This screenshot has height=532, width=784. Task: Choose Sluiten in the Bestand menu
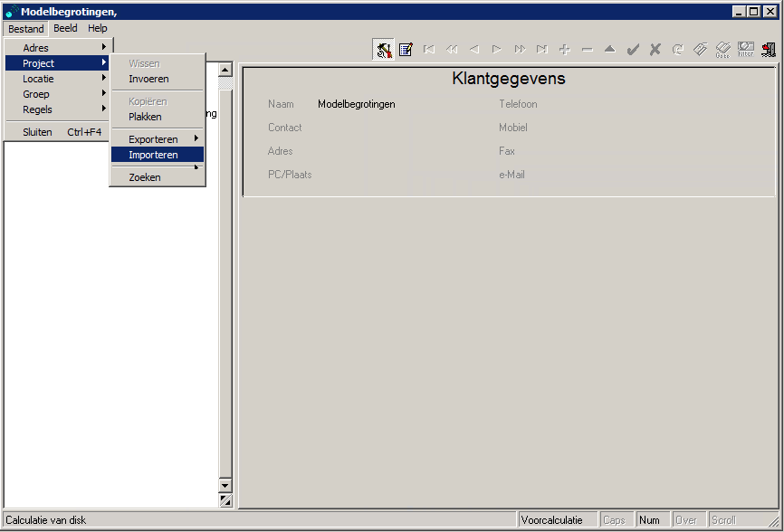pos(57,132)
